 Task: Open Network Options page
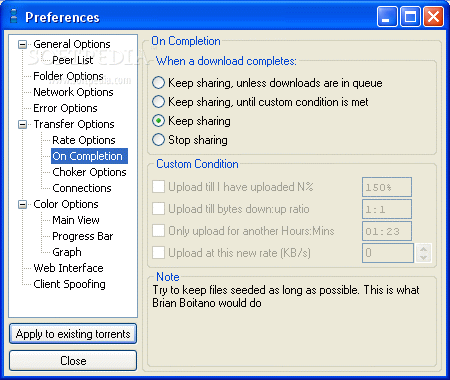click(73, 92)
